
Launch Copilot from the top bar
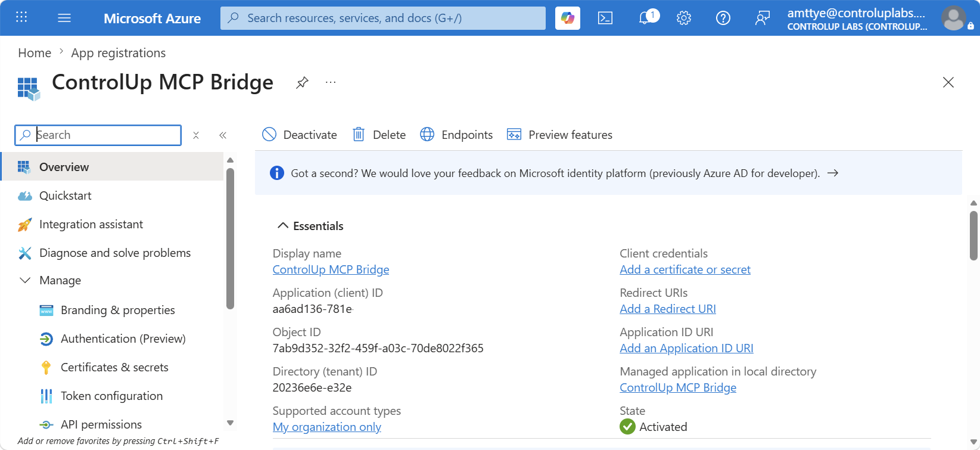568,18
